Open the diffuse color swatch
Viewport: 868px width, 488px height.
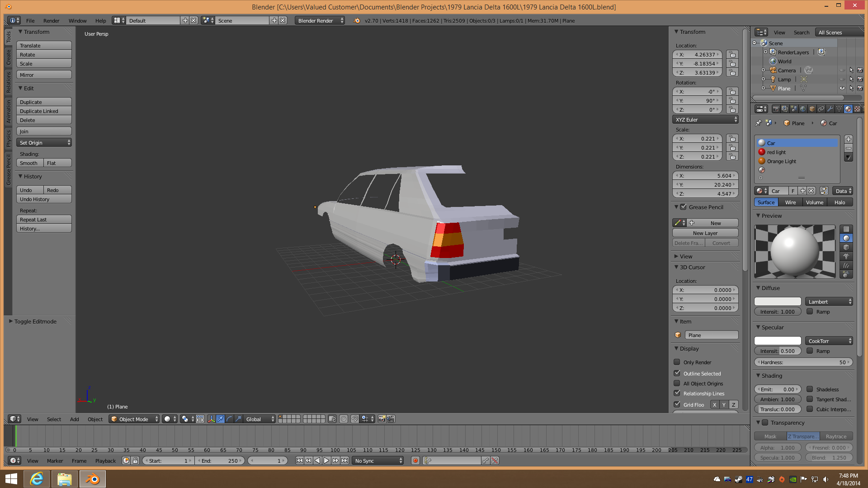(778, 301)
